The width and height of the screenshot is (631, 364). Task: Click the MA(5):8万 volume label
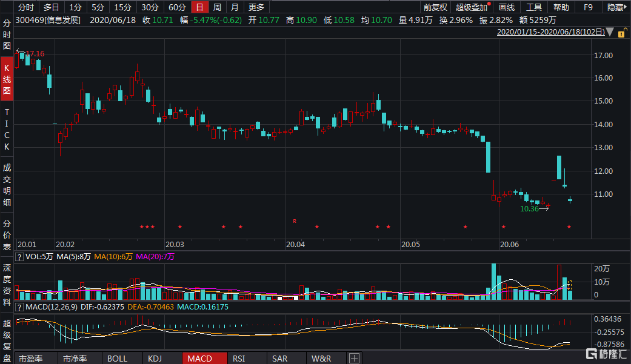(x=73, y=257)
